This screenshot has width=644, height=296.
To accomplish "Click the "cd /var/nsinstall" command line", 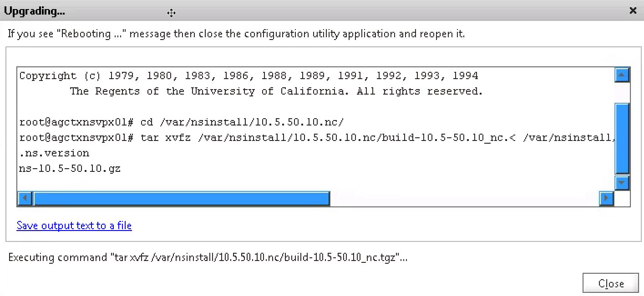I will tap(181, 122).
